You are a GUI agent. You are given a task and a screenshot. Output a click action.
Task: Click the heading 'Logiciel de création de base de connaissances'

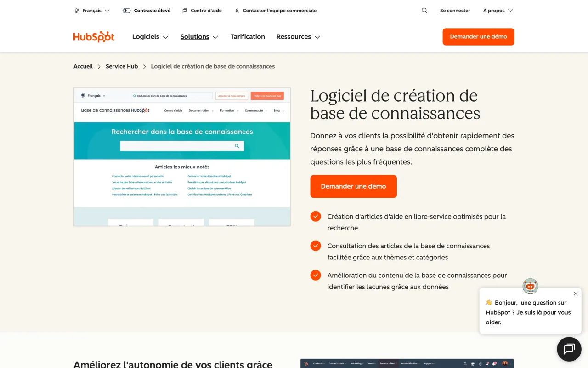[x=395, y=104]
